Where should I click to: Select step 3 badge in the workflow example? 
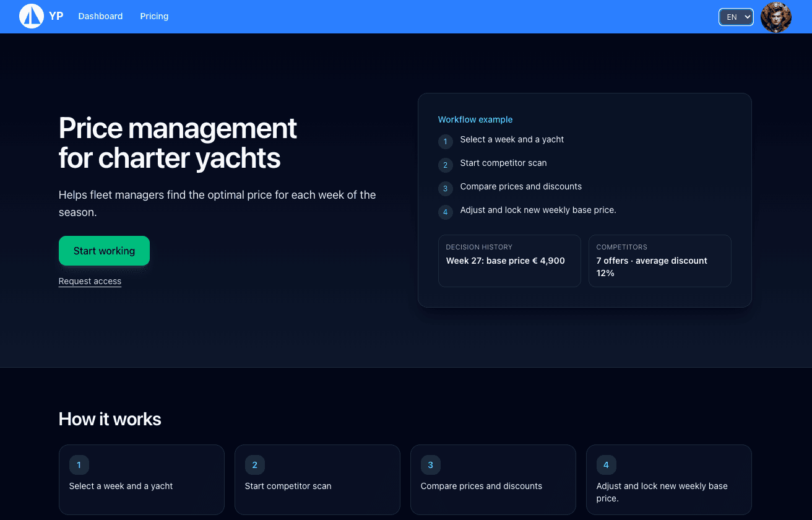[x=445, y=189]
